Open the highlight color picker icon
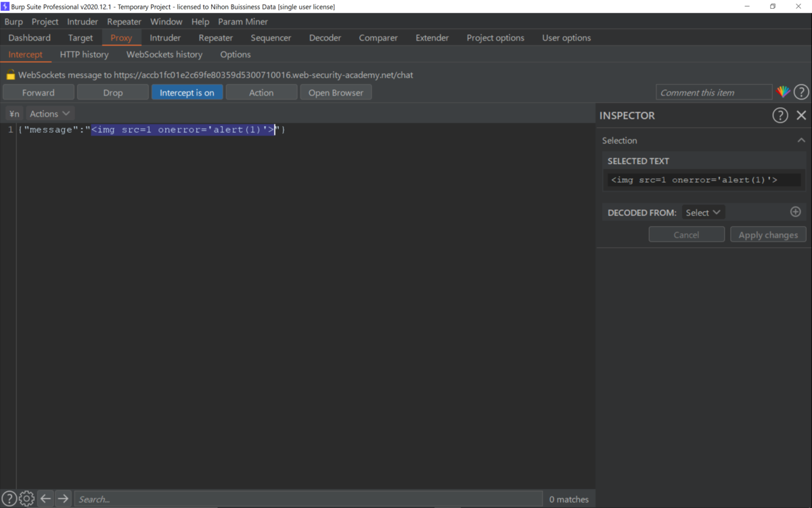Image resolution: width=812 pixels, height=508 pixels. (x=783, y=92)
